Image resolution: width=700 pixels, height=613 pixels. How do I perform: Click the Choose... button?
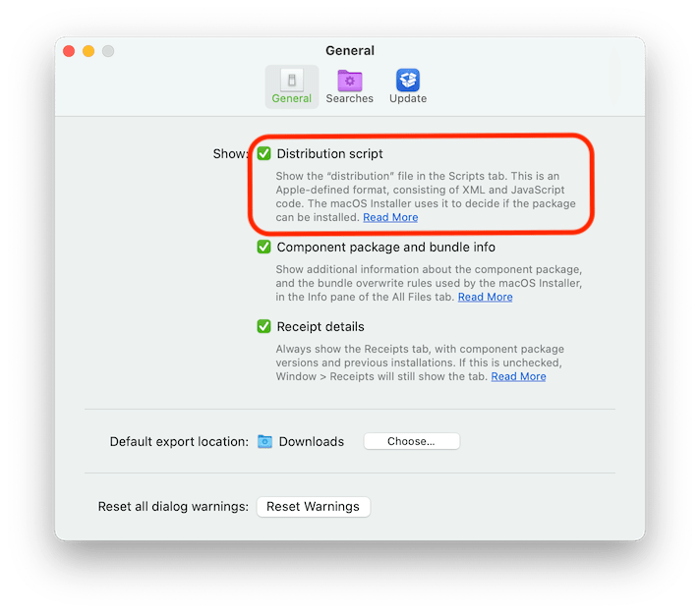click(x=412, y=441)
